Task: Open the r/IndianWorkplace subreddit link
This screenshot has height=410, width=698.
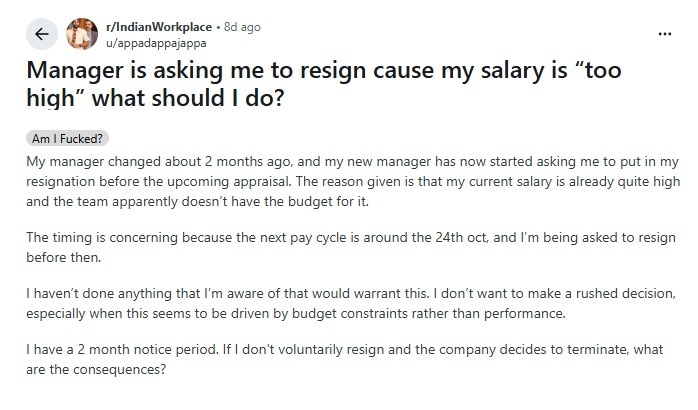Action: point(159,27)
